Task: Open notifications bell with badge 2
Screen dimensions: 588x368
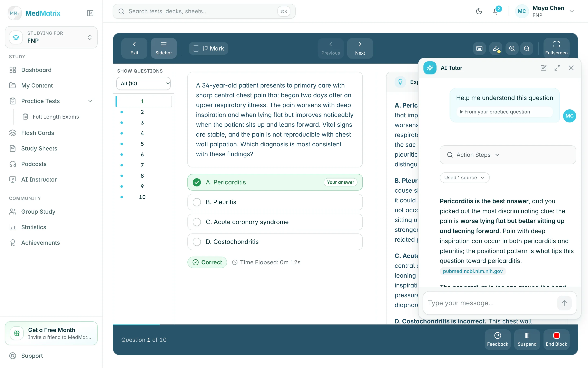Action: pyautogui.click(x=496, y=11)
